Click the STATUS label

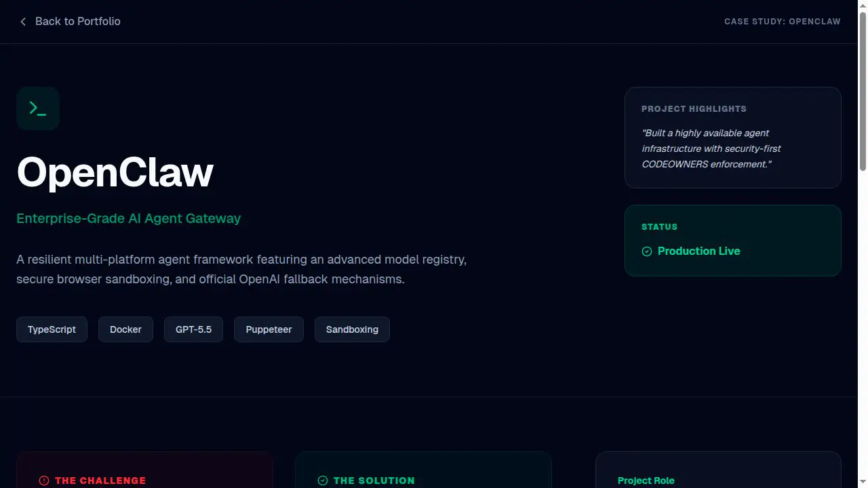(x=659, y=226)
